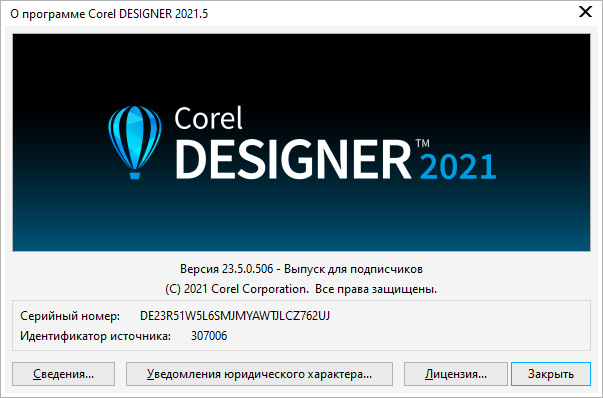Click the О программе Corel DESIGNER 2021.5 title
The width and height of the screenshot is (603, 398).
point(109,14)
